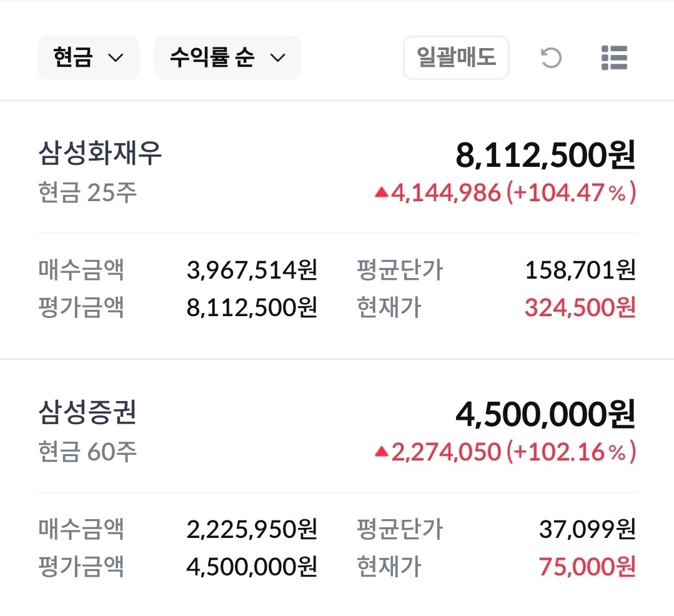The height and width of the screenshot is (616, 674).
Task: Click 삼성화재우 profit +104.47% text
Action: click(570, 193)
